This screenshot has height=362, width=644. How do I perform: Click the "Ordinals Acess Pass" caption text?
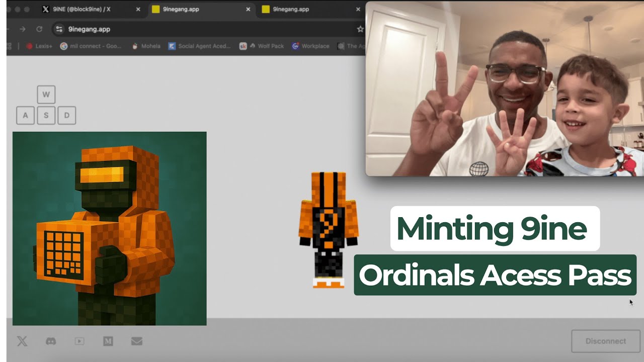click(495, 275)
